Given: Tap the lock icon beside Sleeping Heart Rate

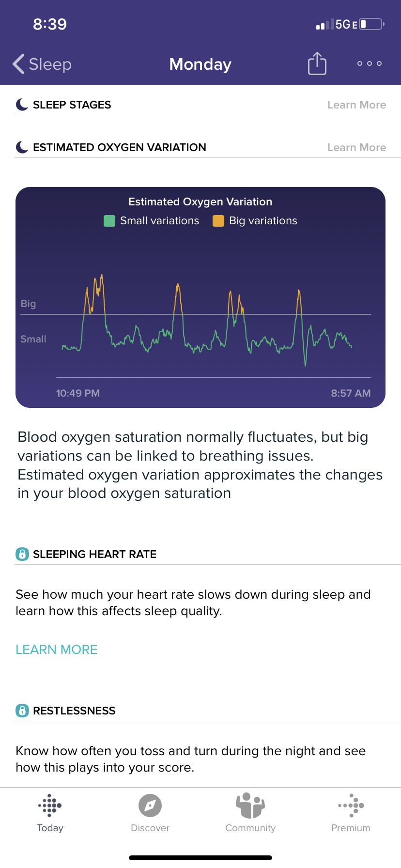Looking at the screenshot, I should pyautogui.click(x=22, y=554).
